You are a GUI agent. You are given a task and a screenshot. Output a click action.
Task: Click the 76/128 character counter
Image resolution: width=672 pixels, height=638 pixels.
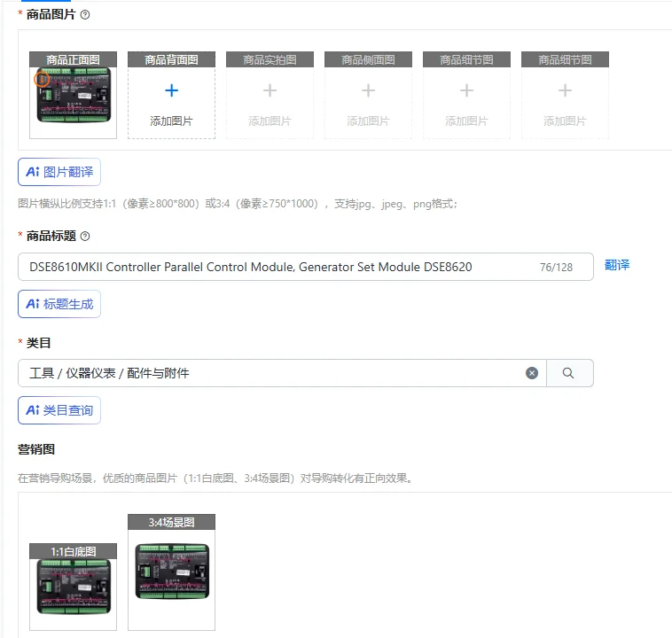point(556,268)
